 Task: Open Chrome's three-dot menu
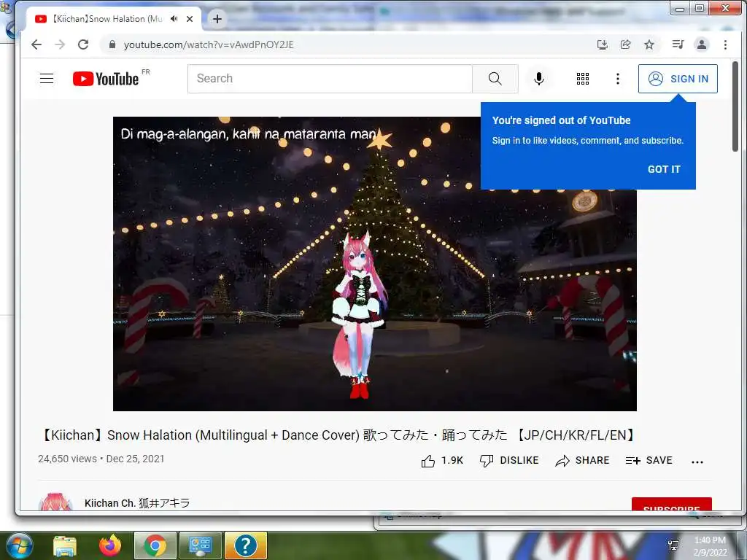pyautogui.click(x=726, y=44)
